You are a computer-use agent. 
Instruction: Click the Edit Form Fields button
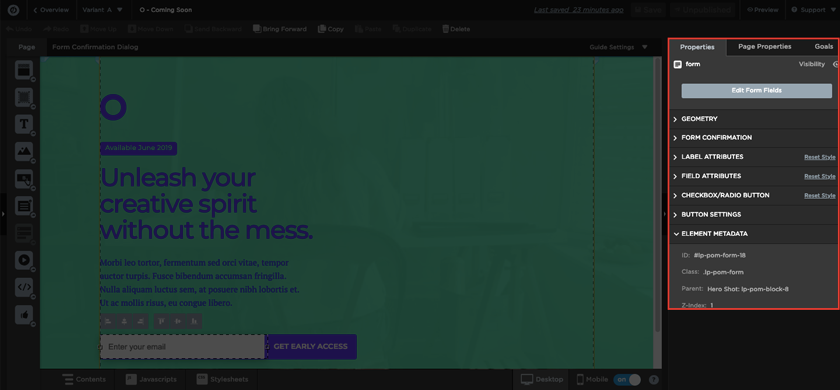pos(756,91)
